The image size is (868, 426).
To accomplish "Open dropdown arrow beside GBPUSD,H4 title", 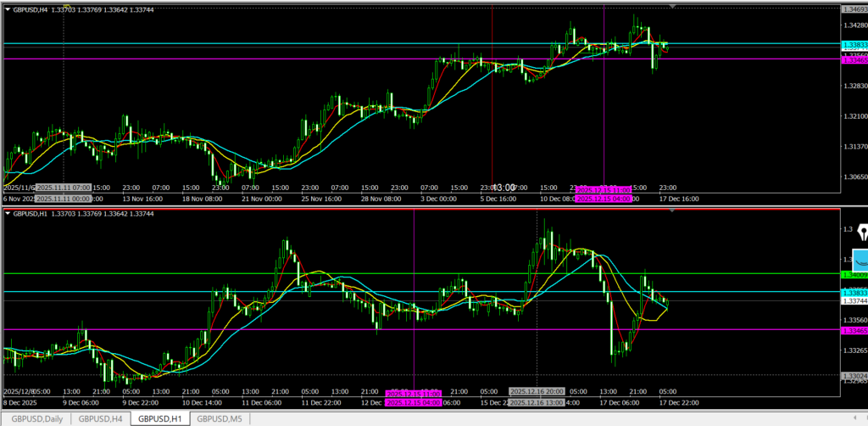I will pyautogui.click(x=8, y=9).
